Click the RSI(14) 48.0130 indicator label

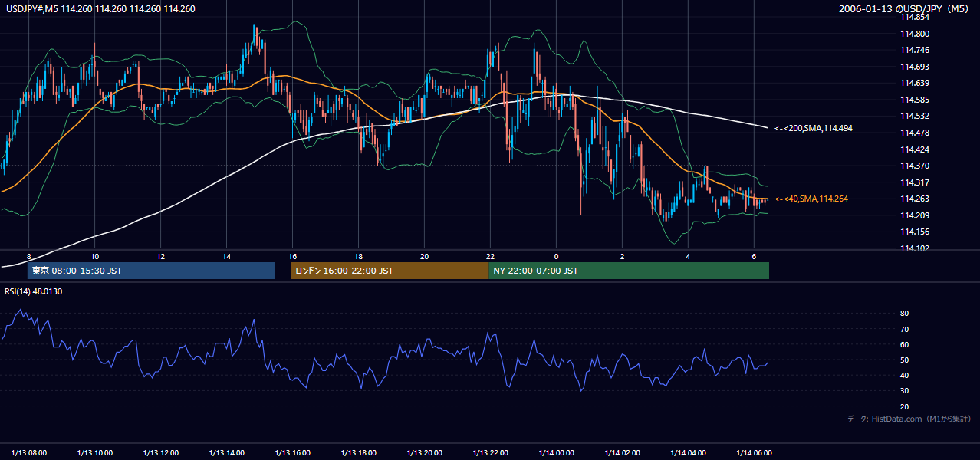point(34,291)
